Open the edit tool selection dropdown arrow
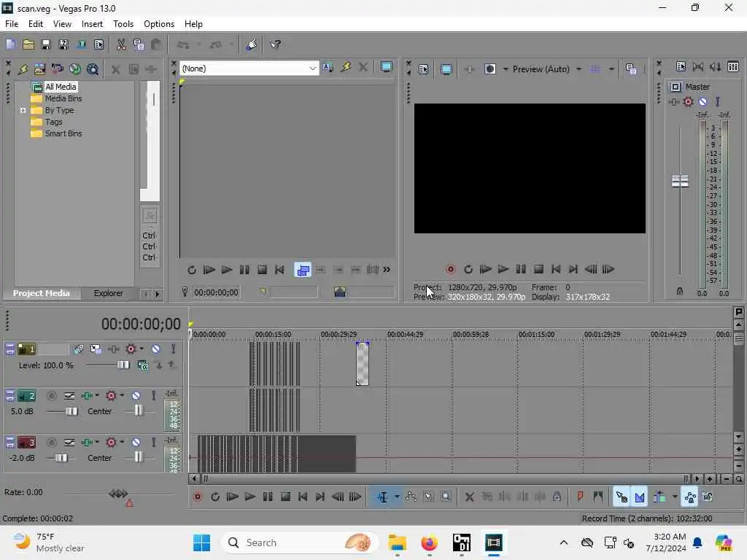The image size is (747, 560). (x=397, y=497)
